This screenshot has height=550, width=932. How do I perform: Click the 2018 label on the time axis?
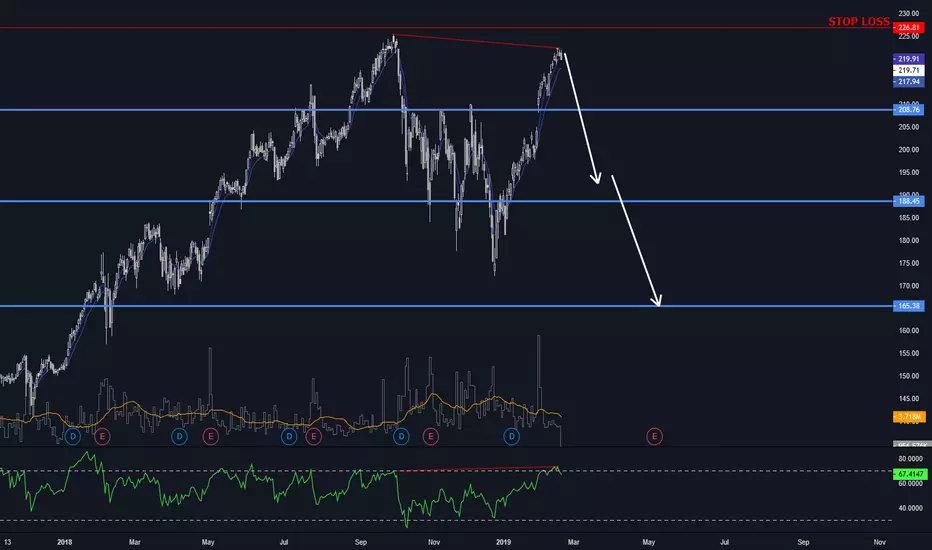[64, 542]
